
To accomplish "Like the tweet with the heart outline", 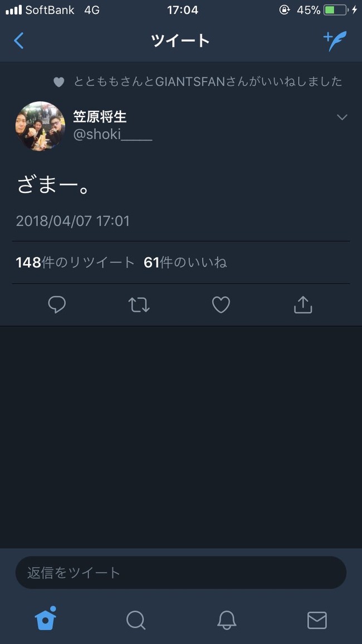I will [221, 305].
